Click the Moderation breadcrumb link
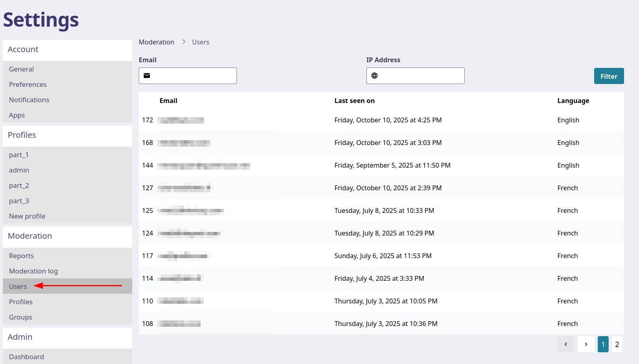 [157, 42]
